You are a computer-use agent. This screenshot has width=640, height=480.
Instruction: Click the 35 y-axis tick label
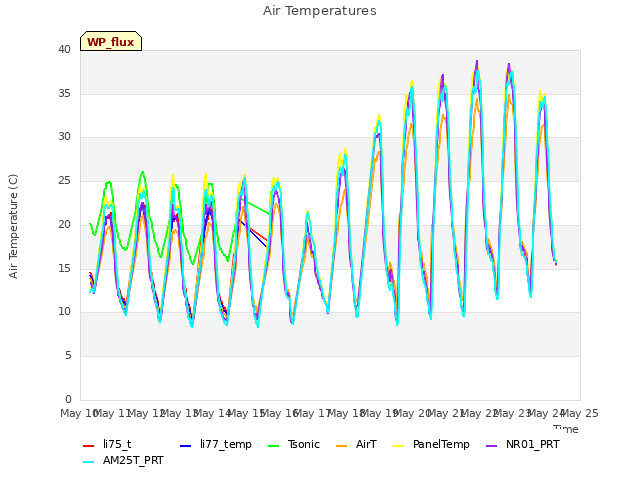click(64, 93)
